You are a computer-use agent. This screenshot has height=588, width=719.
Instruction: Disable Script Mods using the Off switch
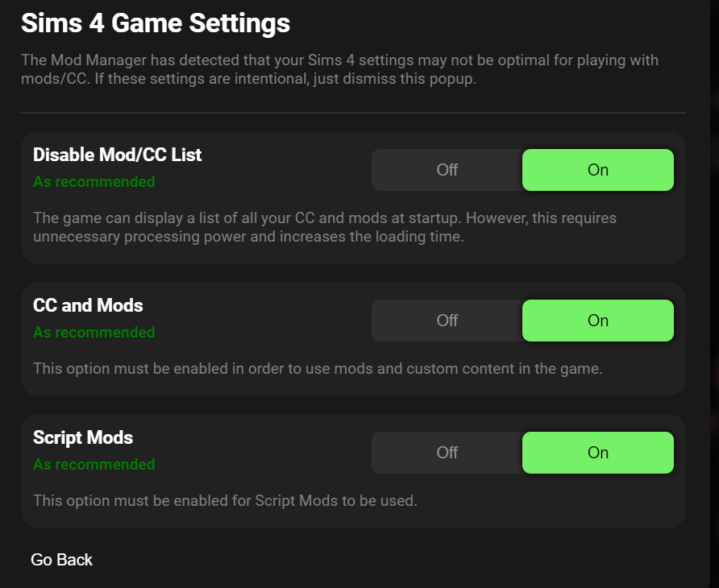click(447, 453)
